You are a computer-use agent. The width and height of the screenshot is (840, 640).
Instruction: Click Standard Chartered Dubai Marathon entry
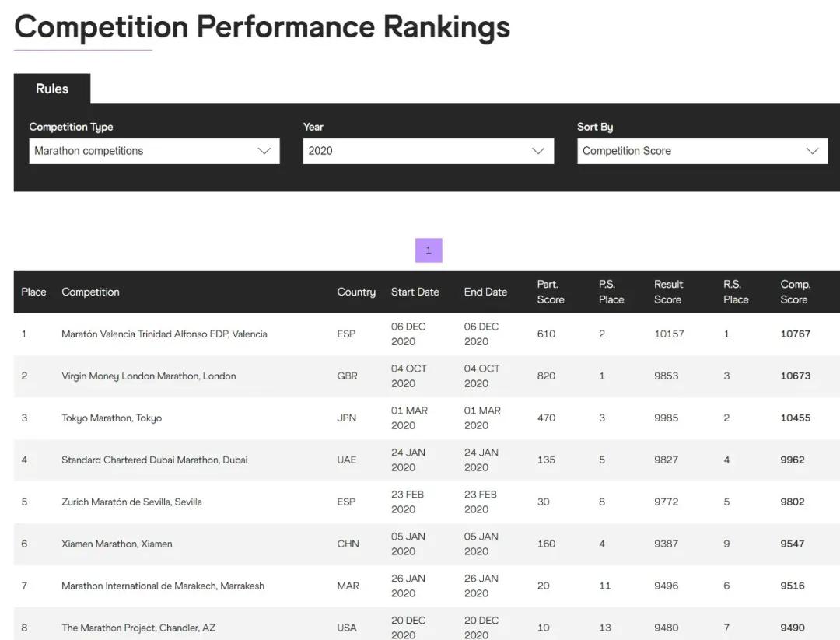click(154, 460)
